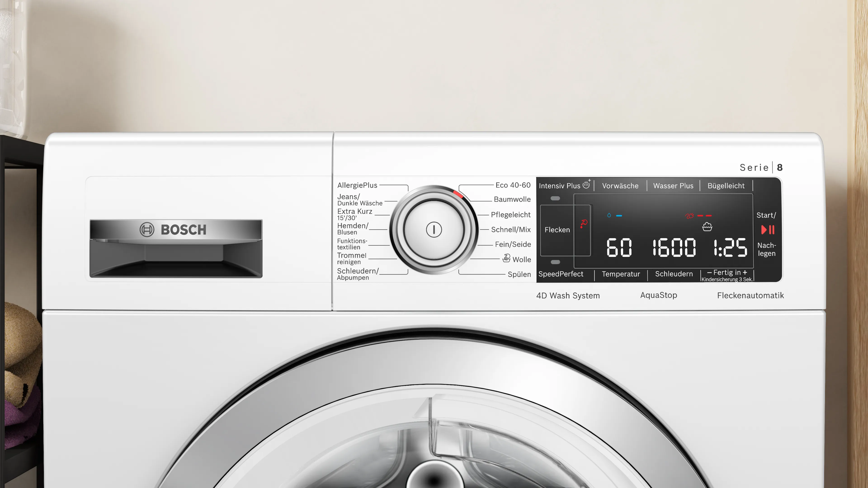Screen dimensions: 868x488
Task: Tap the red stain indicator icon
Action: tap(584, 223)
